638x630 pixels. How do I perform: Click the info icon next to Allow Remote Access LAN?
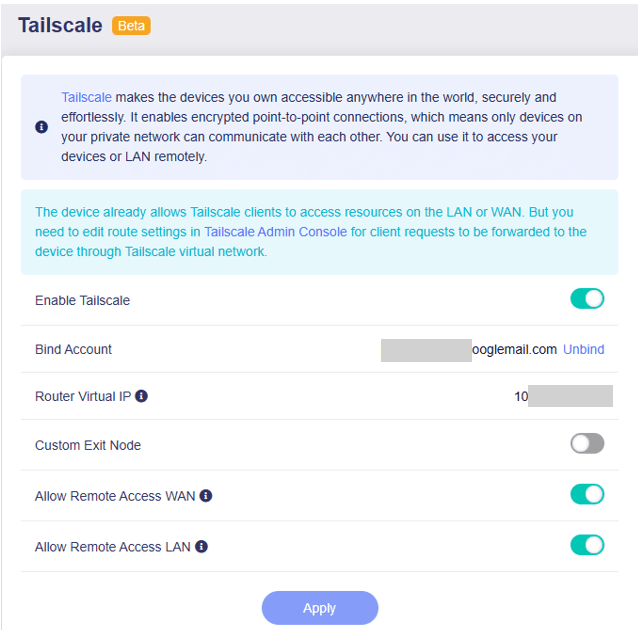click(x=201, y=547)
